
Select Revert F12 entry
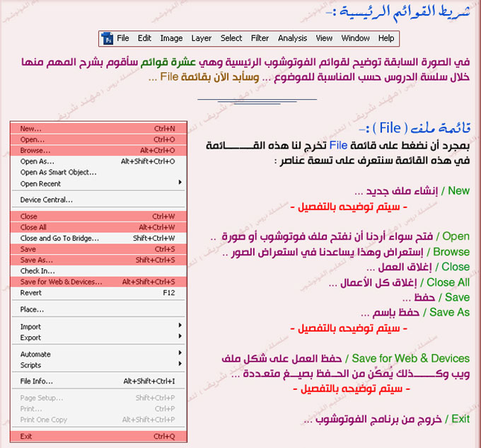pos(98,293)
